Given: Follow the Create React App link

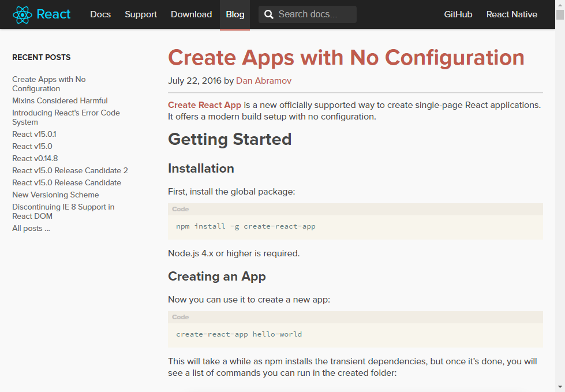Looking at the screenshot, I should pyautogui.click(x=204, y=105).
